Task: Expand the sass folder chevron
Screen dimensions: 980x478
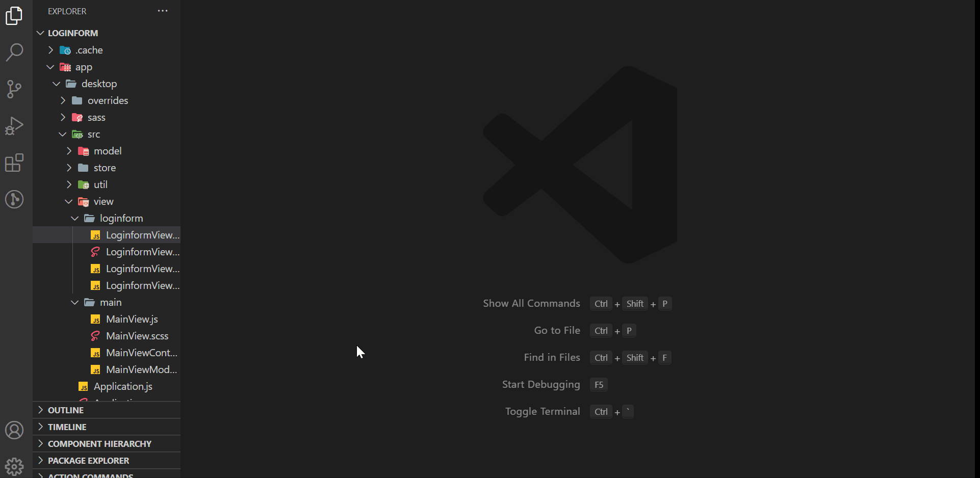Action: point(63,117)
